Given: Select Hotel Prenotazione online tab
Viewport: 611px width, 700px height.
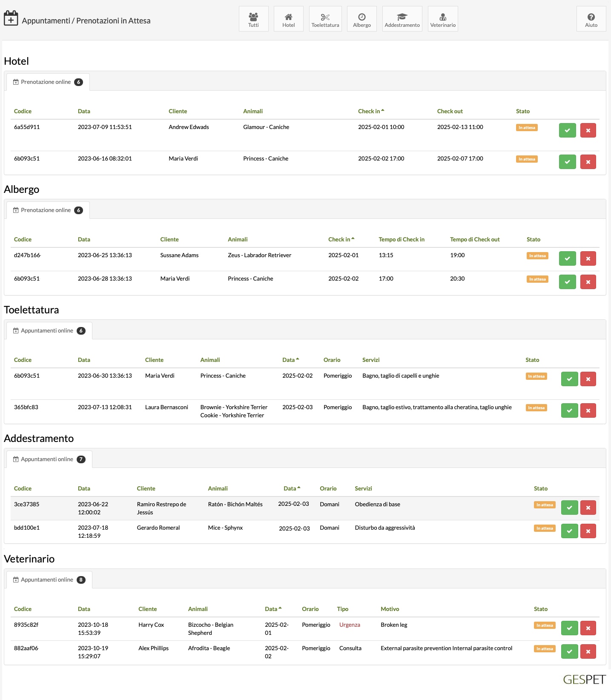Looking at the screenshot, I should (x=48, y=82).
